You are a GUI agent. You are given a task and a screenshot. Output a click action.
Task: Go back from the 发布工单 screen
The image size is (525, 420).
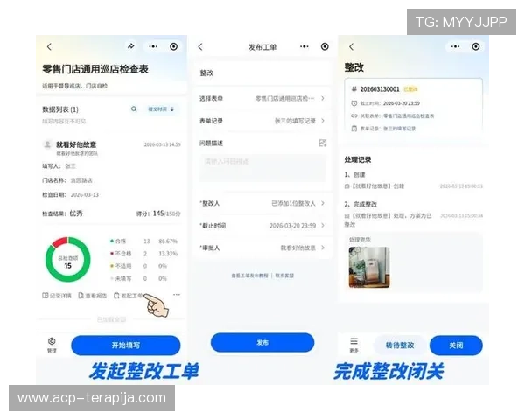pos(200,46)
